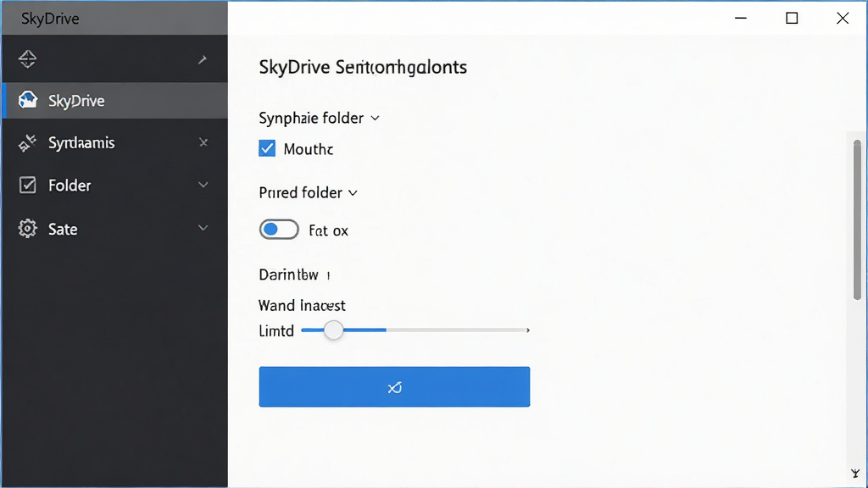868x488 pixels.
Task: Open the Sate sidebar item
Action: [x=115, y=228]
